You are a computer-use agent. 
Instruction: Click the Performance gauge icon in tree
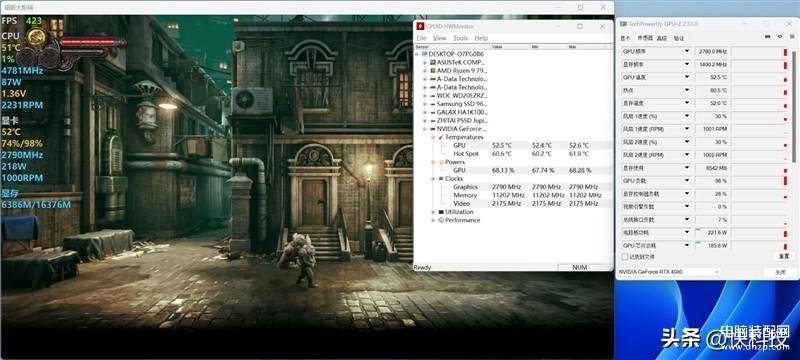click(x=440, y=220)
